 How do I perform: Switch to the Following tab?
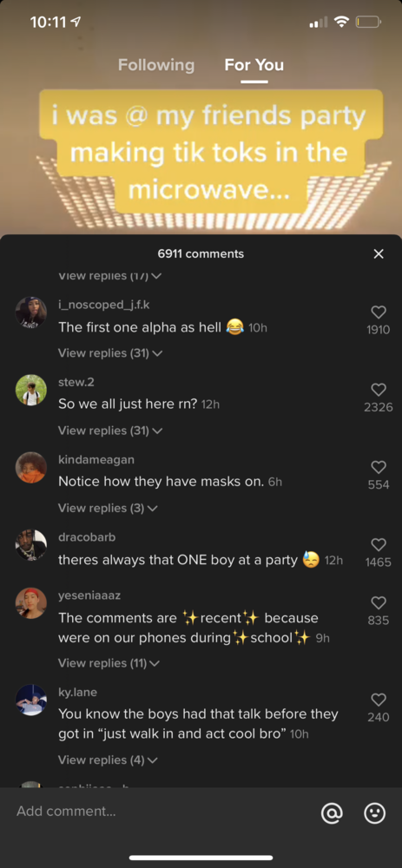tap(156, 65)
